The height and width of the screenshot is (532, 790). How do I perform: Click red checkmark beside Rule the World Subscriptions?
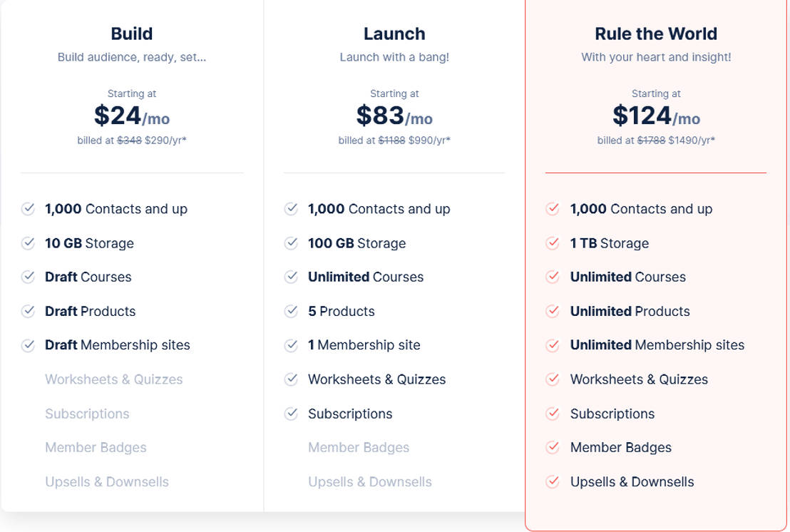pyautogui.click(x=553, y=413)
